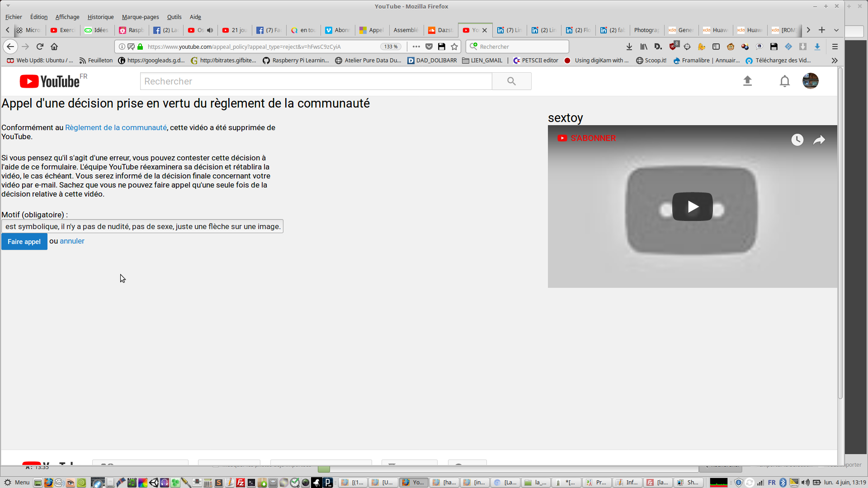Image resolution: width=868 pixels, height=488 pixels.
Task: Open YouTube notifications bell
Action: (x=784, y=81)
